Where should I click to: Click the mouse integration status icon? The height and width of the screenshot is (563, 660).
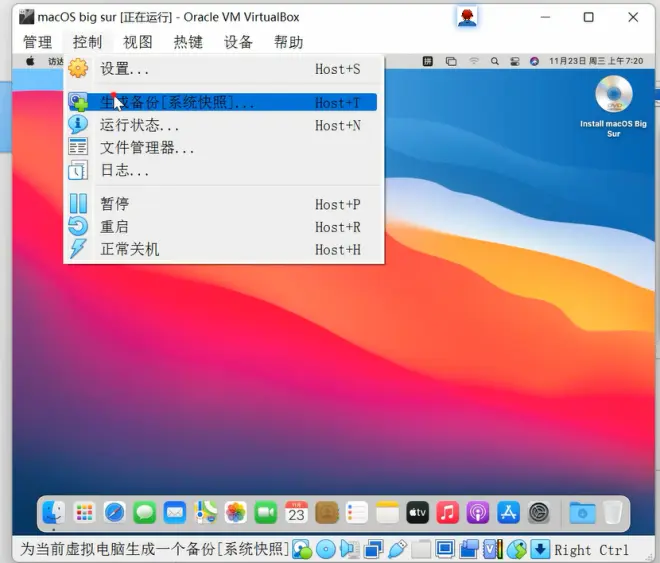click(x=517, y=549)
